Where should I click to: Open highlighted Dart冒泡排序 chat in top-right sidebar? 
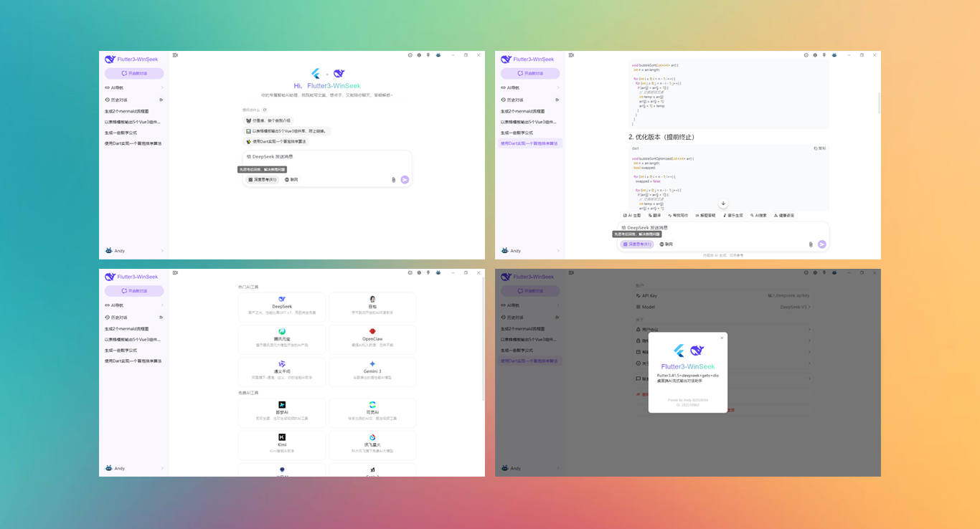(x=530, y=143)
